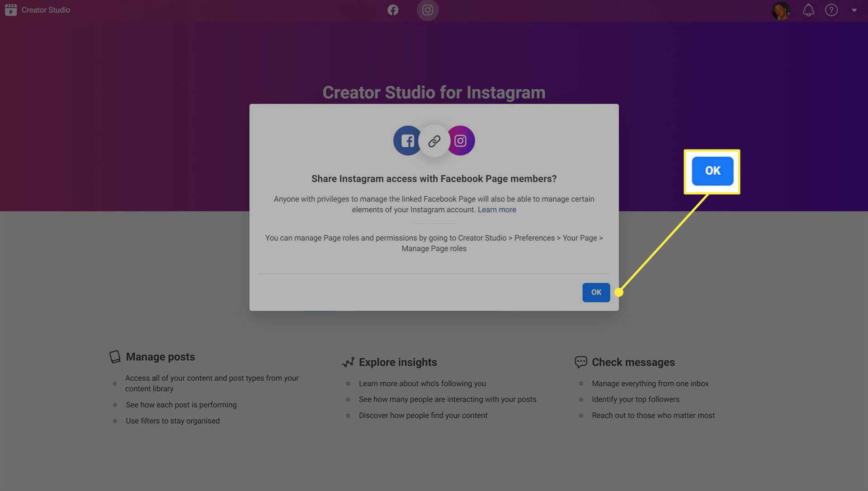Click 'Discover how people find your content'
This screenshot has width=868, height=491.
tap(423, 416)
